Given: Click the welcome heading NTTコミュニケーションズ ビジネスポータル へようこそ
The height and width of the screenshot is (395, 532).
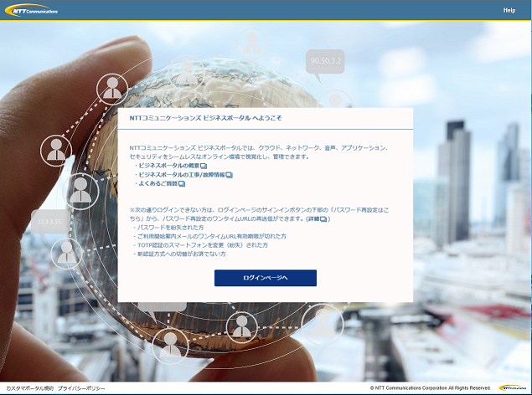Looking at the screenshot, I should point(205,118).
